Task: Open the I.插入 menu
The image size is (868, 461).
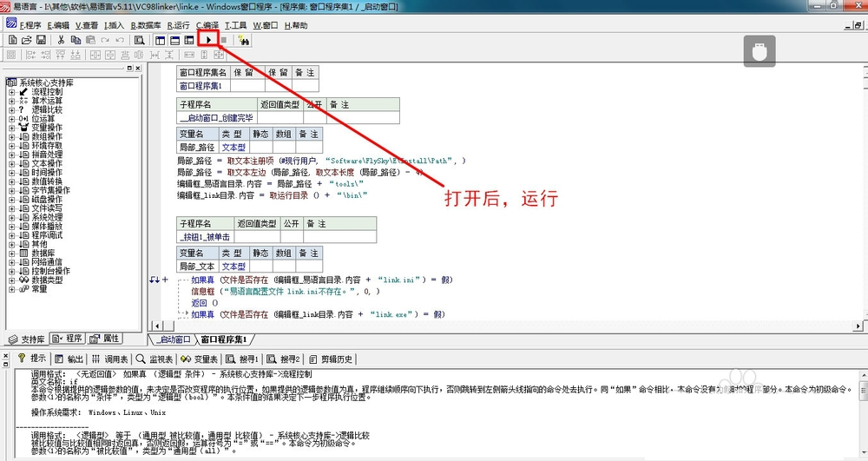Action: click(114, 25)
